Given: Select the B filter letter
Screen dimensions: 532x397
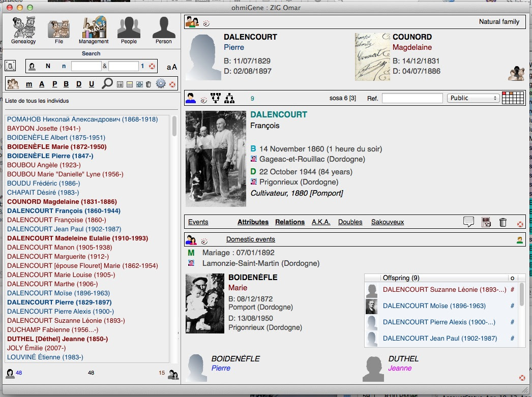Looking at the screenshot, I should pyautogui.click(x=66, y=84).
